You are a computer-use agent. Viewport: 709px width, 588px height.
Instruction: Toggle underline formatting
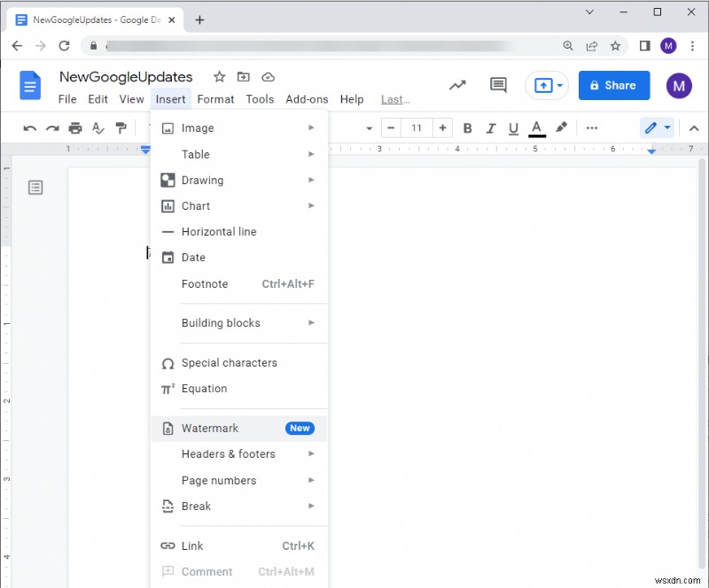[513, 128]
